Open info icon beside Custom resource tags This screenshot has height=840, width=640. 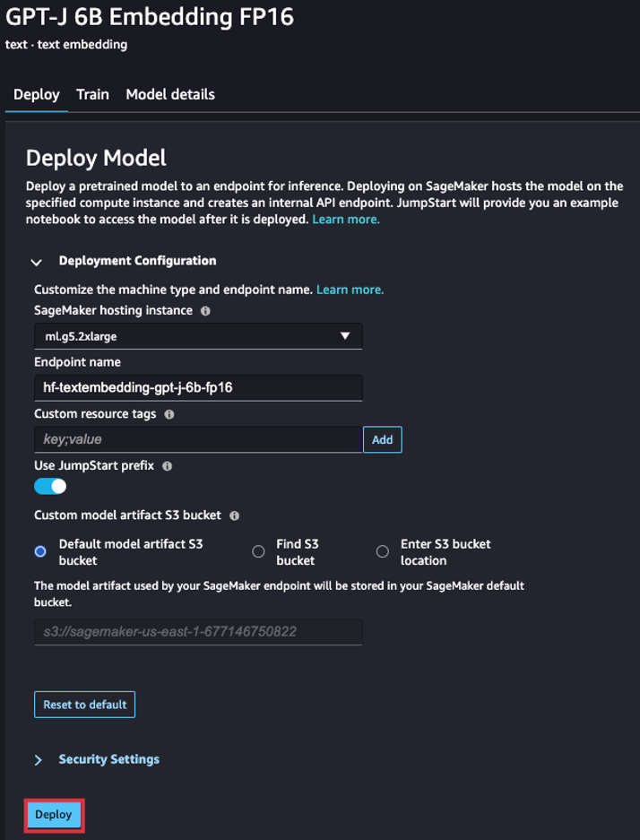click(169, 414)
